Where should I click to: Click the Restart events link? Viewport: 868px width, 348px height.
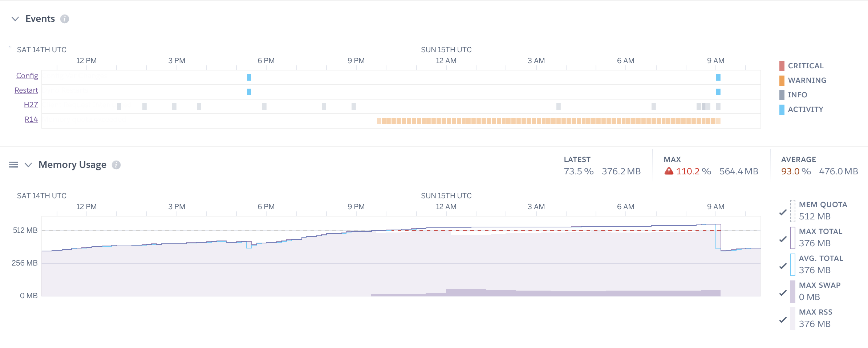pyautogui.click(x=26, y=90)
